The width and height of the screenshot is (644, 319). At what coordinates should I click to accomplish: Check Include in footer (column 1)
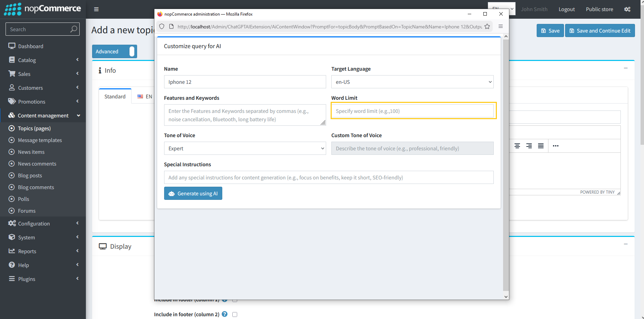pos(235,300)
